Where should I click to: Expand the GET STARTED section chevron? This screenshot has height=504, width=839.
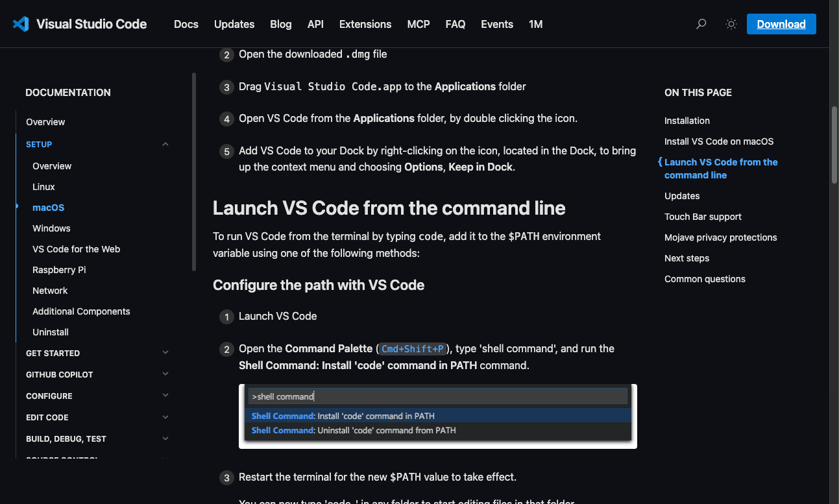165,353
